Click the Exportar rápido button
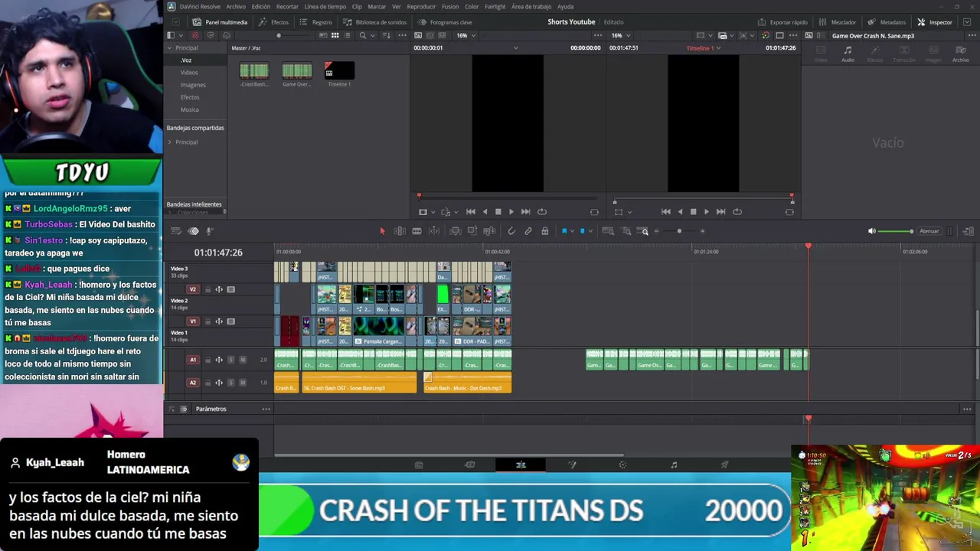The height and width of the screenshot is (551, 980). point(782,22)
